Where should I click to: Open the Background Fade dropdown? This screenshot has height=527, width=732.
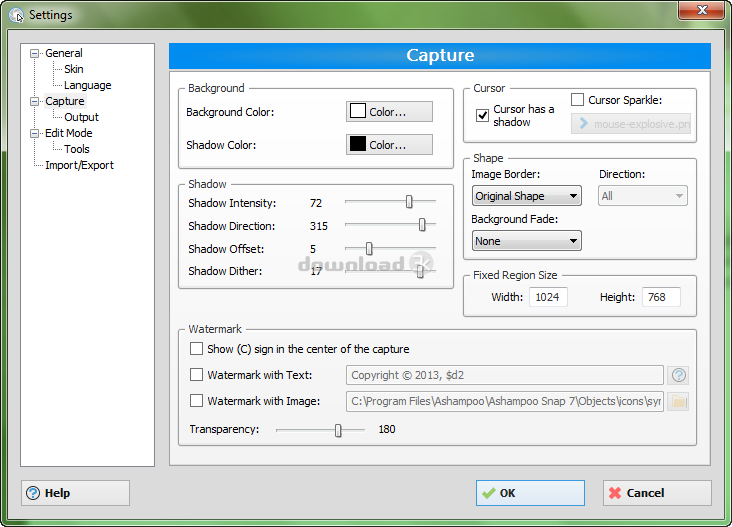(527, 241)
